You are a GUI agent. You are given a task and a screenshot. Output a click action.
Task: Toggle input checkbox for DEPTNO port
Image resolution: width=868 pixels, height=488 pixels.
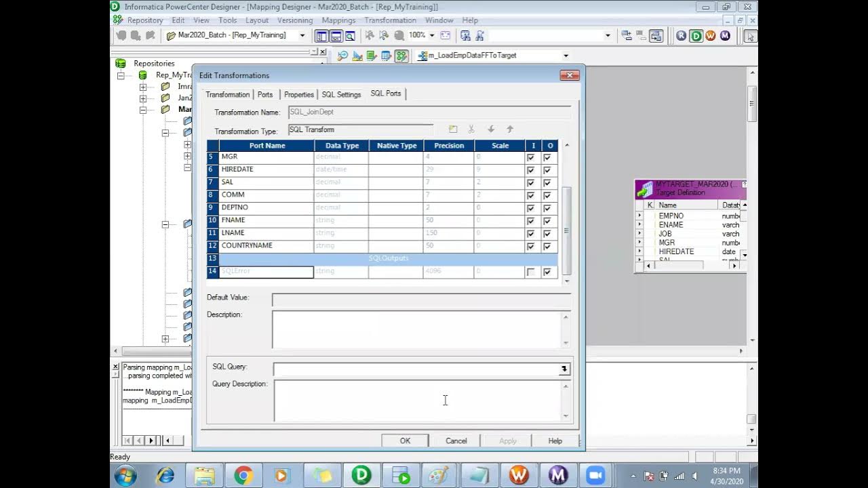point(531,208)
